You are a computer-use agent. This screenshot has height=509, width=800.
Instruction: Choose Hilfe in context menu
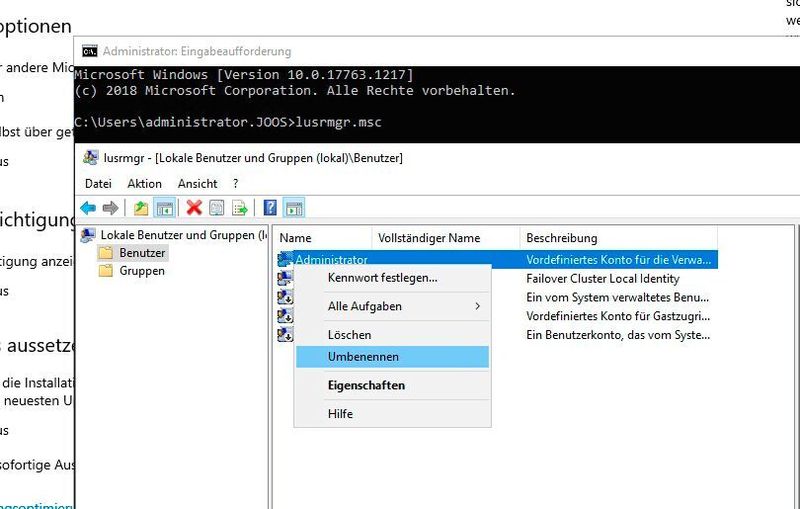pos(392,414)
